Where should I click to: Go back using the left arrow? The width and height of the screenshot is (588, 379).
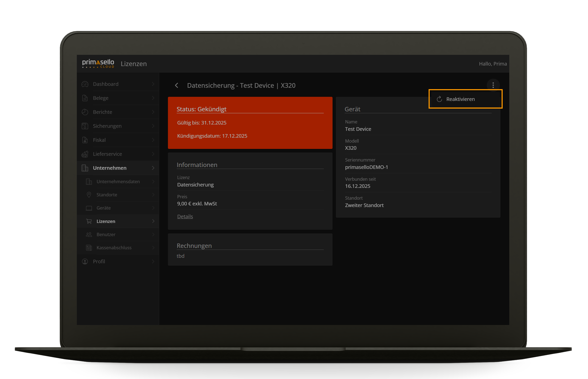pos(177,86)
